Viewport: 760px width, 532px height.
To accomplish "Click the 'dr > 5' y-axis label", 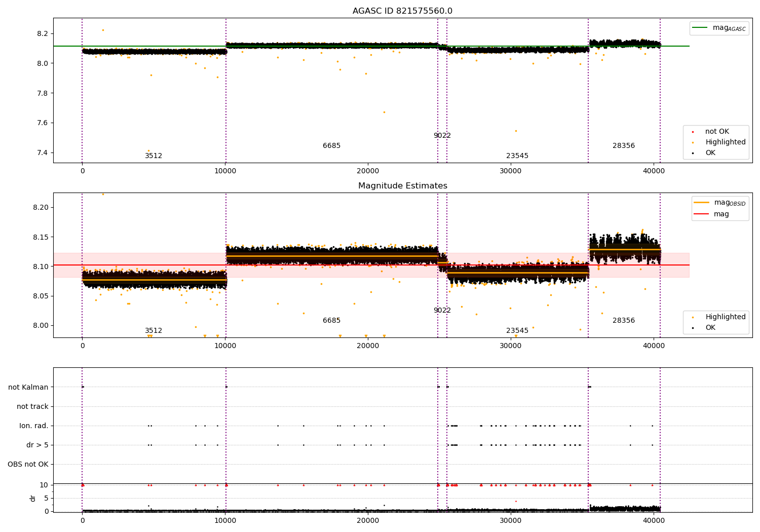I will (37, 445).
